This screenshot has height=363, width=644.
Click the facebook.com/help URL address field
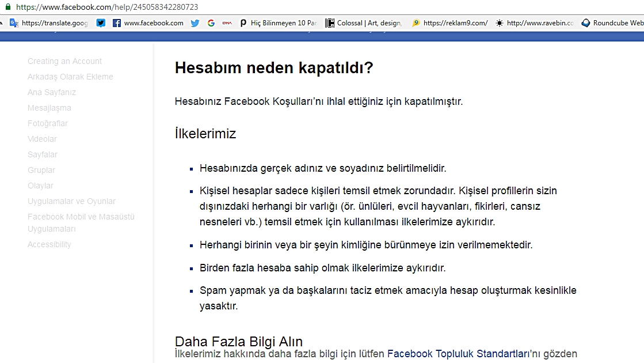click(107, 7)
